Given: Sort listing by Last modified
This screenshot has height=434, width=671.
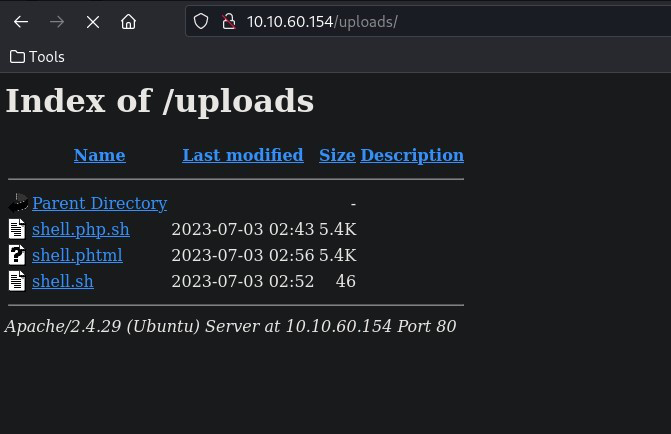Looking at the screenshot, I should click(x=242, y=155).
